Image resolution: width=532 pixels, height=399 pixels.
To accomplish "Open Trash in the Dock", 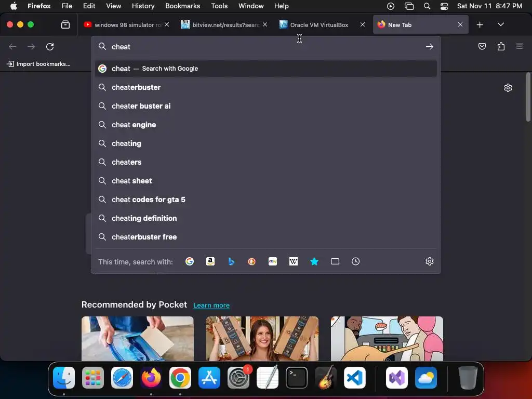I will click(468, 378).
